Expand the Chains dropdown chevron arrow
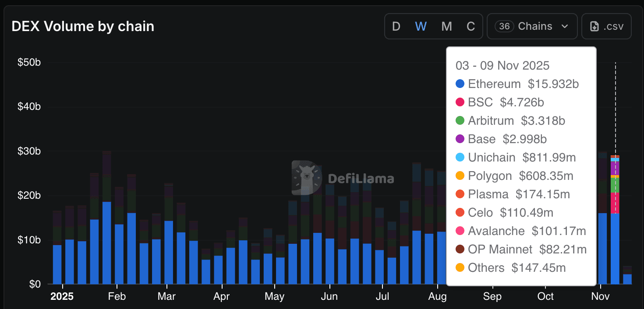 coord(565,27)
